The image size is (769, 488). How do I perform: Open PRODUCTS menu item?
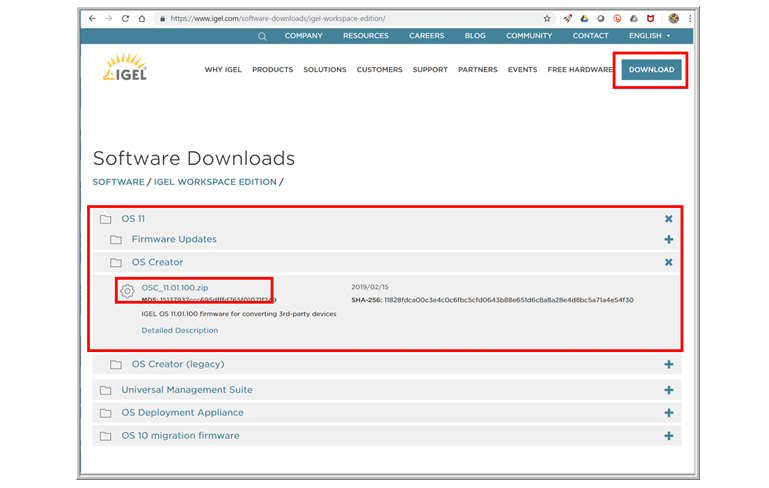tap(273, 70)
